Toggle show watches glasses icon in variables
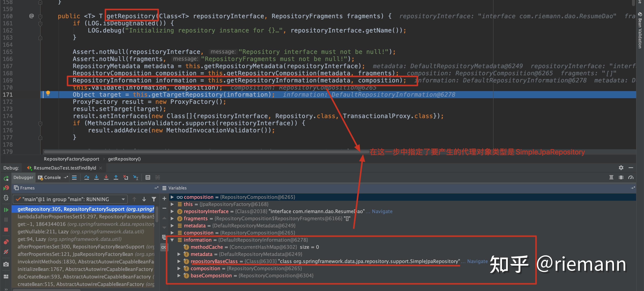The image size is (644, 291). click(x=164, y=247)
